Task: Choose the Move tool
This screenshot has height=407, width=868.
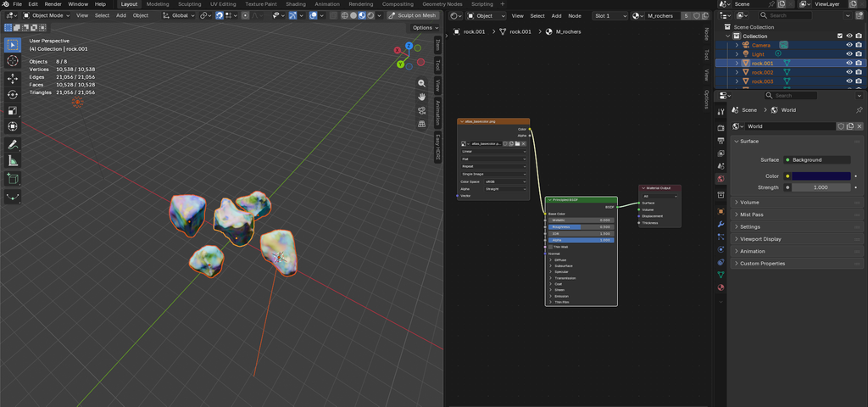Action: pyautogui.click(x=13, y=79)
